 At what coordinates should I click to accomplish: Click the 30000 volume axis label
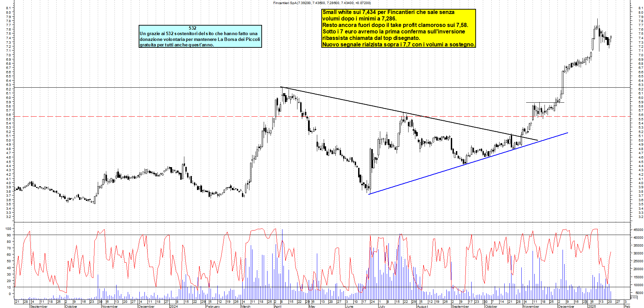(x=638, y=253)
